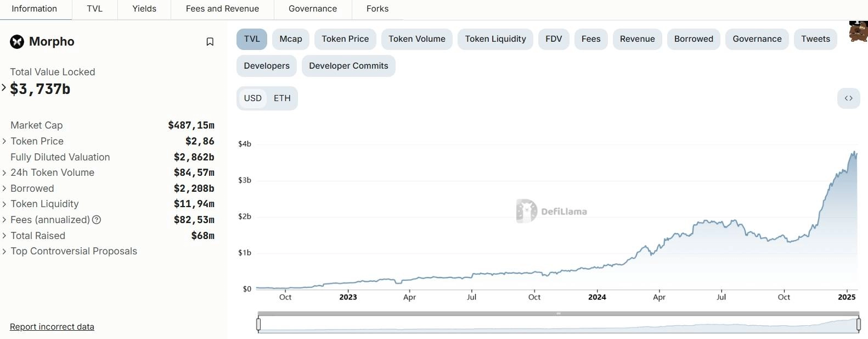Click the bookmark icon next to Morpho
Image resolution: width=868 pixels, height=339 pixels.
[x=210, y=42]
